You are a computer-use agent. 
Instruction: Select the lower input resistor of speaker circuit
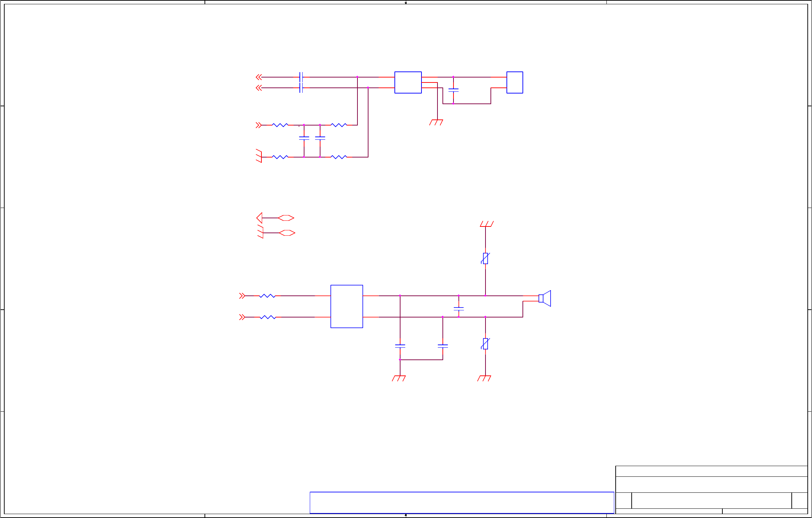pos(267,317)
